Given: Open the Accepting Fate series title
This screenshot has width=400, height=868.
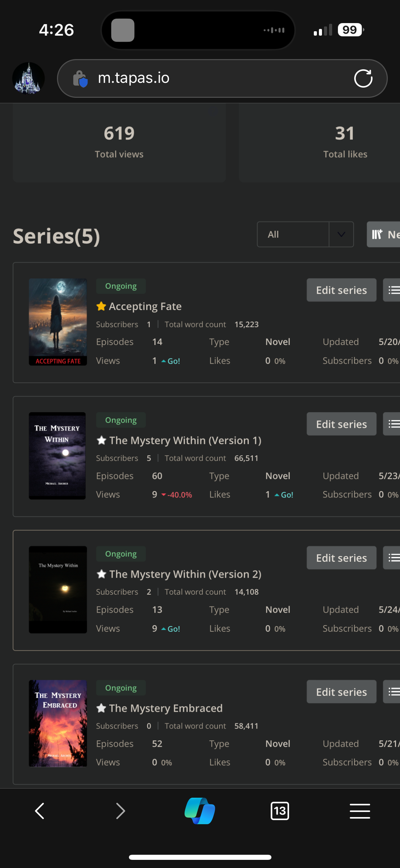Looking at the screenshot, I should pos(145,306).
